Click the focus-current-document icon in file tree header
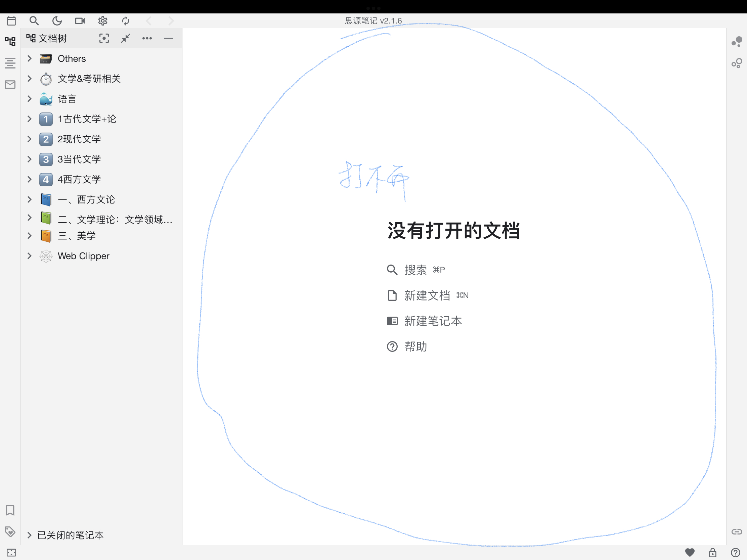This screenshot has width=747, height=560. coord(104,39)
